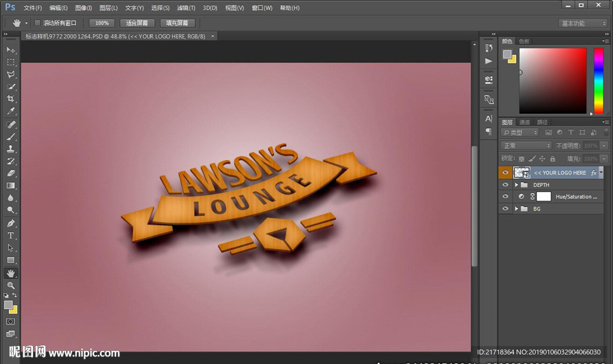Pick a color in the red color field
613x364 pixels.
[553, 81]
